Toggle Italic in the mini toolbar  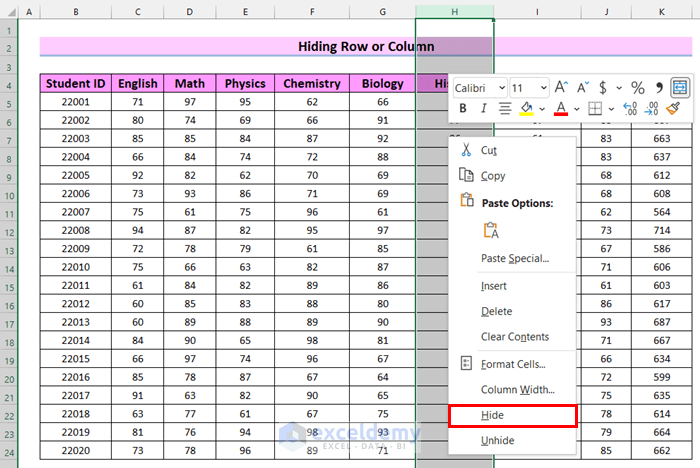[x=483, y=109]
